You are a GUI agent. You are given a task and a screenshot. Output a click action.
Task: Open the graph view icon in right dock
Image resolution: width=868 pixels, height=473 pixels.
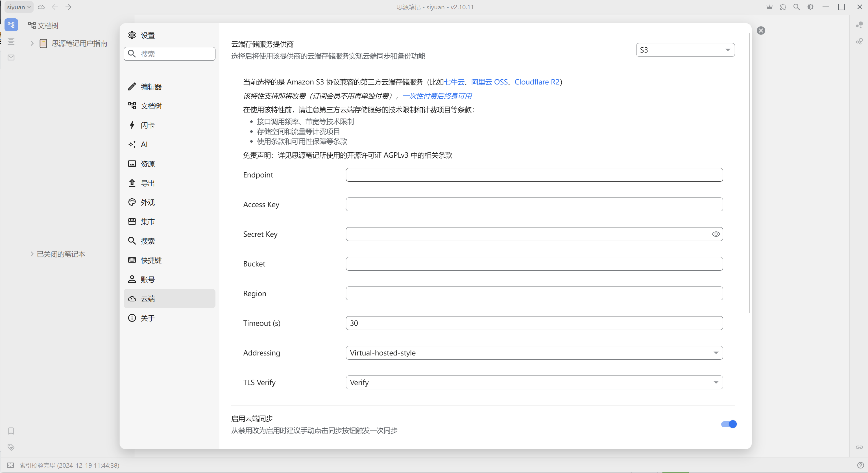click(x=859, y=25)
